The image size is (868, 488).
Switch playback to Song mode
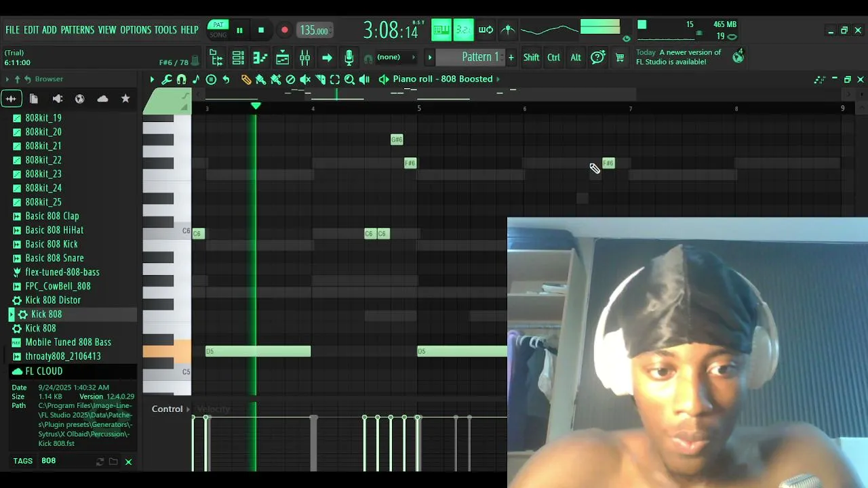(x=218, y=35)
